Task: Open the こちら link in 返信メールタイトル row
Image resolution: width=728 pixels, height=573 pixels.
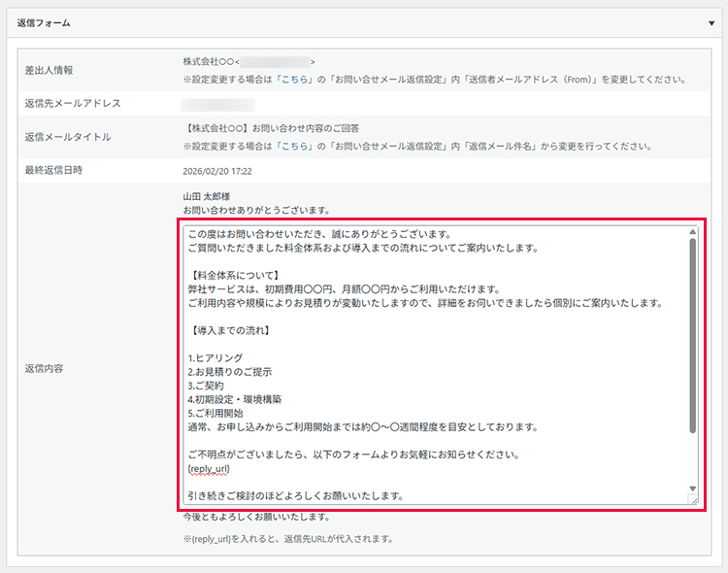Action: 295,147
